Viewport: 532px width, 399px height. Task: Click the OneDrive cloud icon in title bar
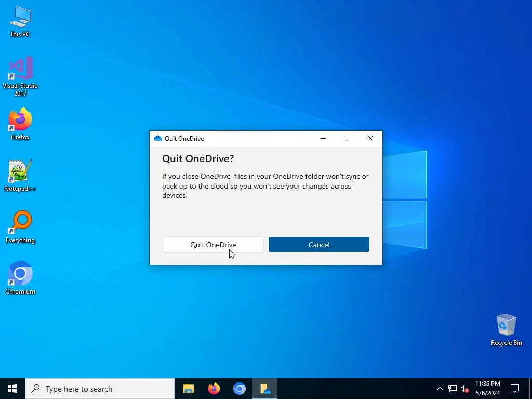pyautogui.click(x=158, y=138)
